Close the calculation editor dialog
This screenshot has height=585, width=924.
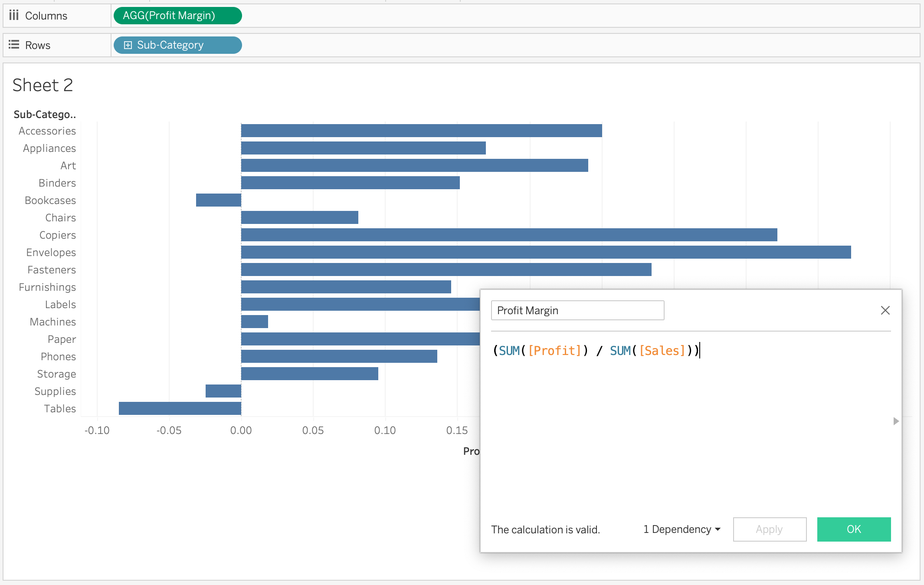(885, 310)
